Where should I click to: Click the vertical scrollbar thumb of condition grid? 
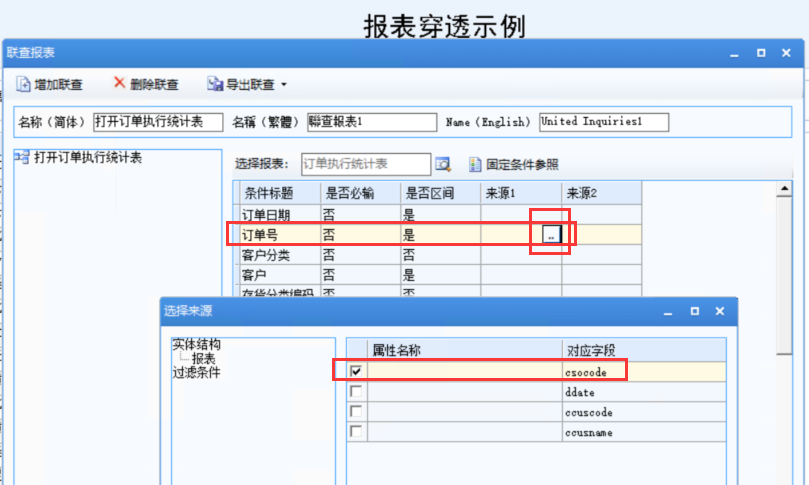click(x=784, y=276)
